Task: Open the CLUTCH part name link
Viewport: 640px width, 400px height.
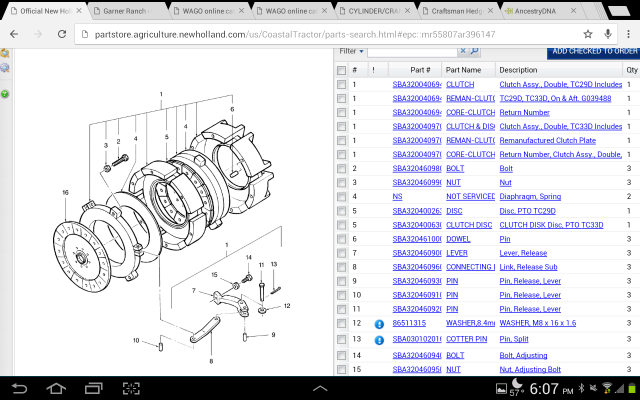Action: point(460,84)
